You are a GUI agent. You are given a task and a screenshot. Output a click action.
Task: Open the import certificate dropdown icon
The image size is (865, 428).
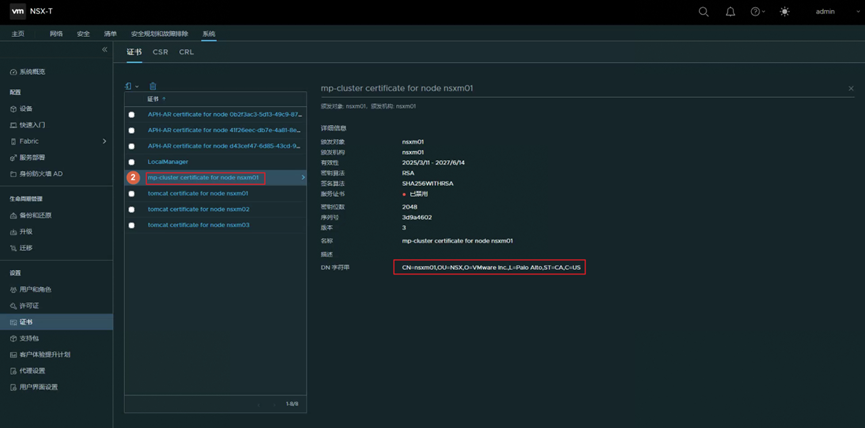[x=131, y=86]
